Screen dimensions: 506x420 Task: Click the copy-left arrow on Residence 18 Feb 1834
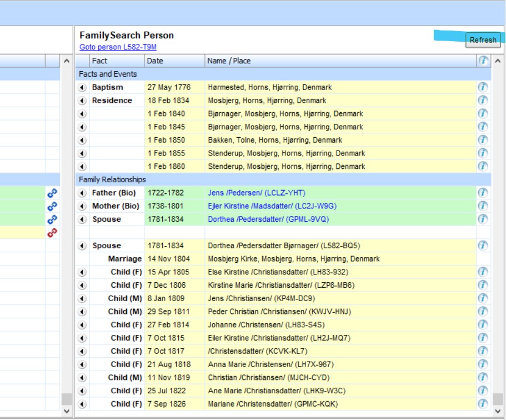(82, 101)
